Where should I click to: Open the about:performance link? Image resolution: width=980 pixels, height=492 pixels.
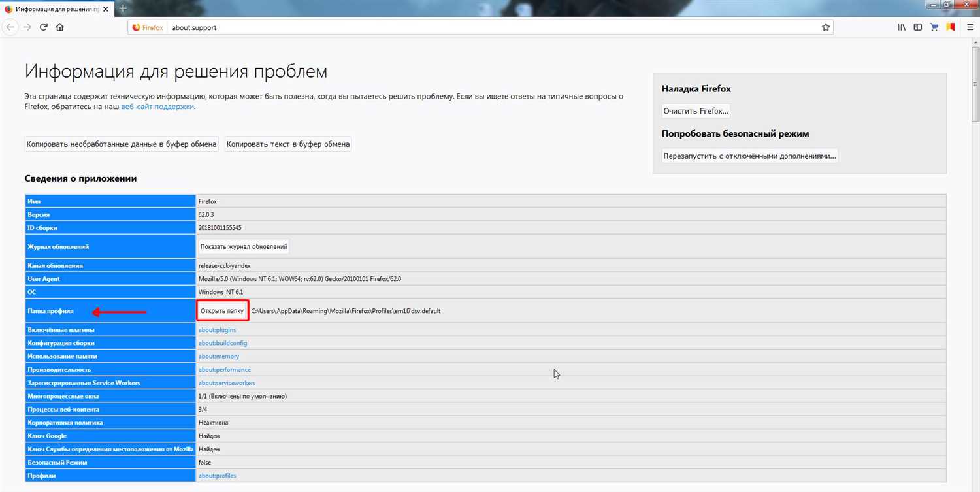(225, 370)
